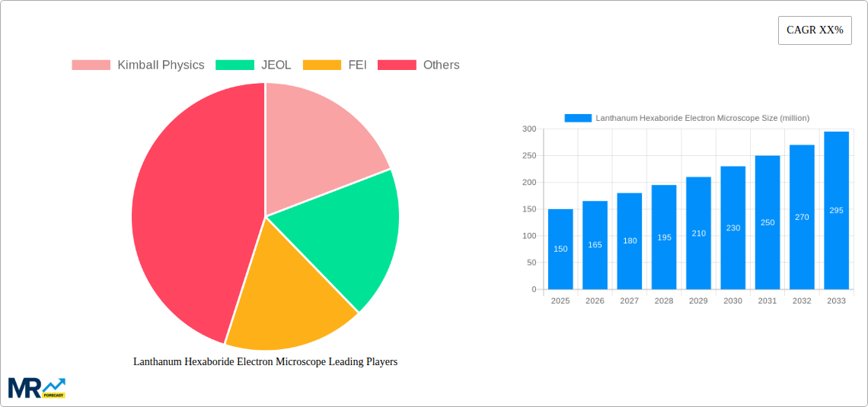Click the Lanthanum Hexaboride Leading Players caption
The width and height of the screenshot is (868, 407).
(265, 361)
